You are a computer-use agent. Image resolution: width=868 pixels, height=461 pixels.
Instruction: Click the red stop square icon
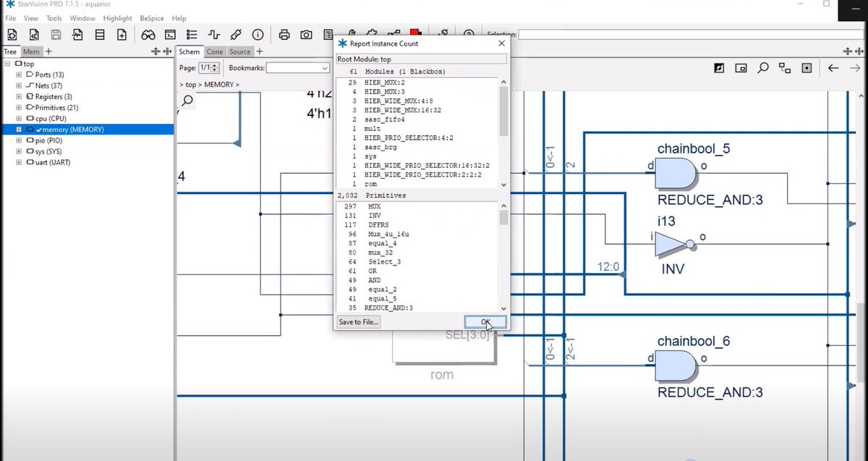[x=415, y=33]
